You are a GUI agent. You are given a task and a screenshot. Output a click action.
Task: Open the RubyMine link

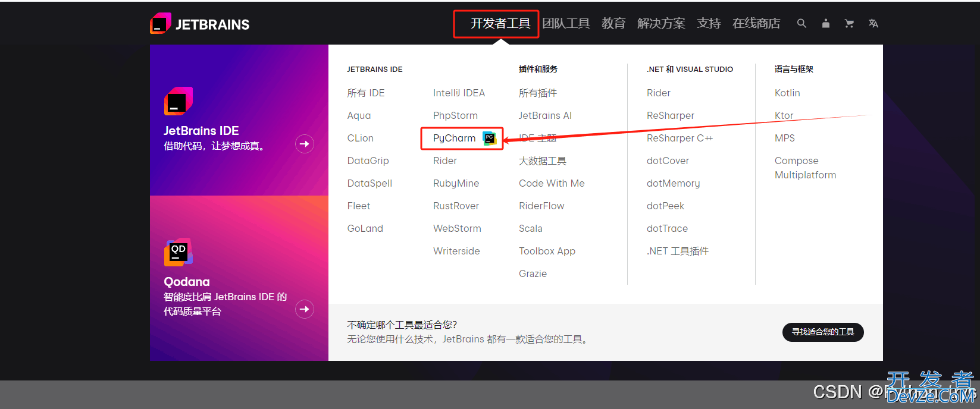pyautogui.click(x=456, y=183)
